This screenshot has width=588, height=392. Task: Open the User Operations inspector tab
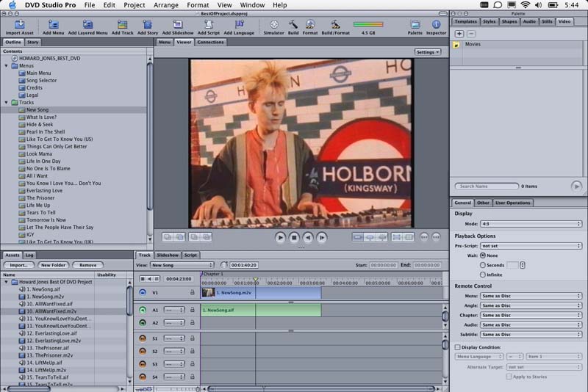click(x=512, y=203)
